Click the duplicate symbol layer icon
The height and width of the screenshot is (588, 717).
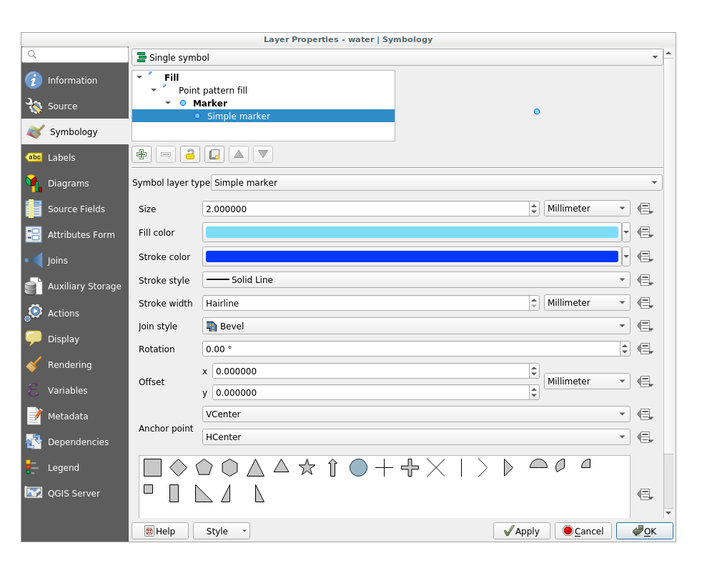pyautogui.click(x=214, y=154)
